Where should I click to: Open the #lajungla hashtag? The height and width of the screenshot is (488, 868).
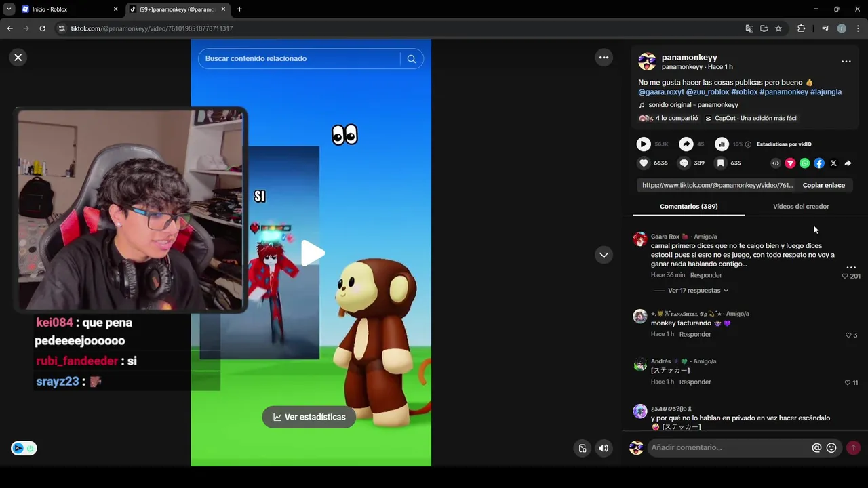[826, 92]
